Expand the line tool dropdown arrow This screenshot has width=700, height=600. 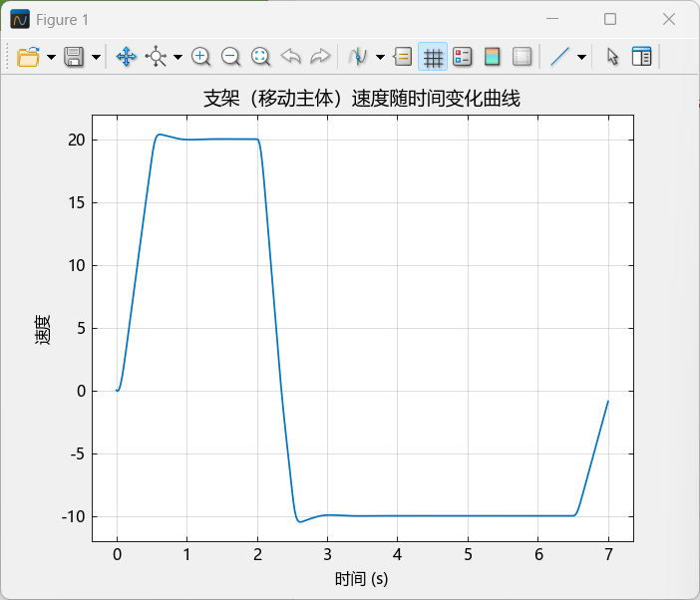581,57
